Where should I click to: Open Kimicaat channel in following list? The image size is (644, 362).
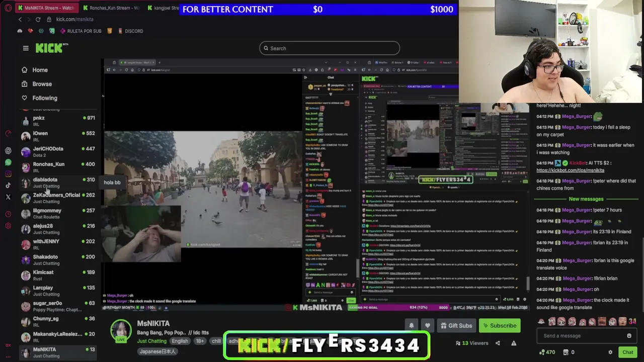tap(58, 275)
